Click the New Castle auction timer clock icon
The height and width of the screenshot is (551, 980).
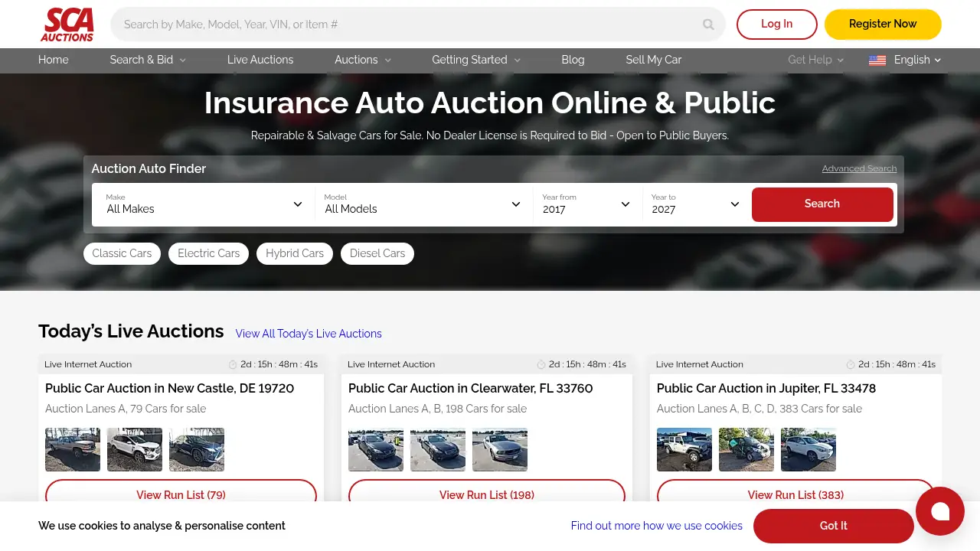point(233,364)
